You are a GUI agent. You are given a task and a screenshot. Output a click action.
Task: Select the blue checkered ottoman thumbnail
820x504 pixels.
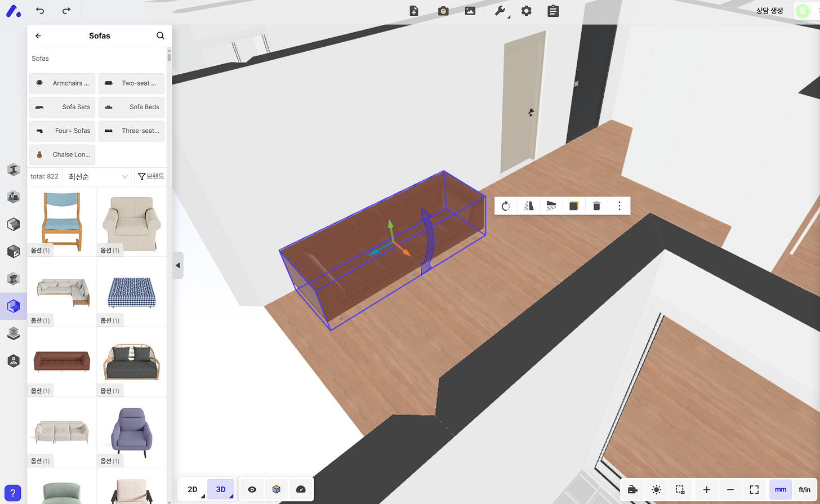pos(132,291)
